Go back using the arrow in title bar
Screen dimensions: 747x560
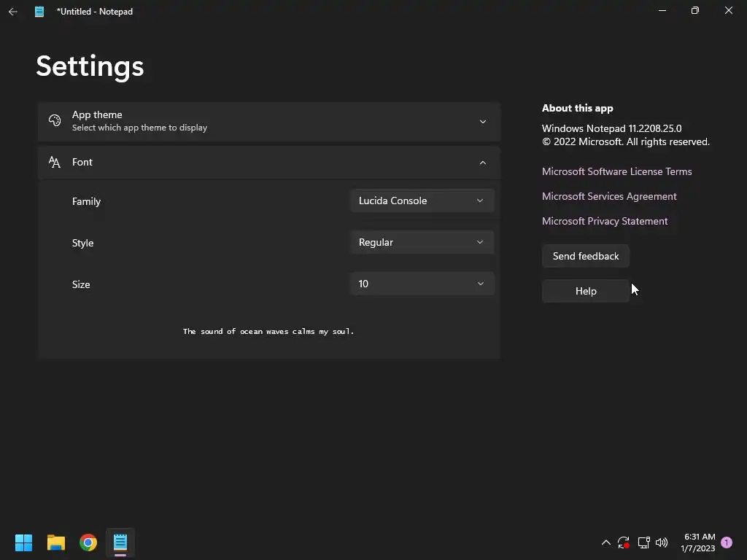click(13, 12)
